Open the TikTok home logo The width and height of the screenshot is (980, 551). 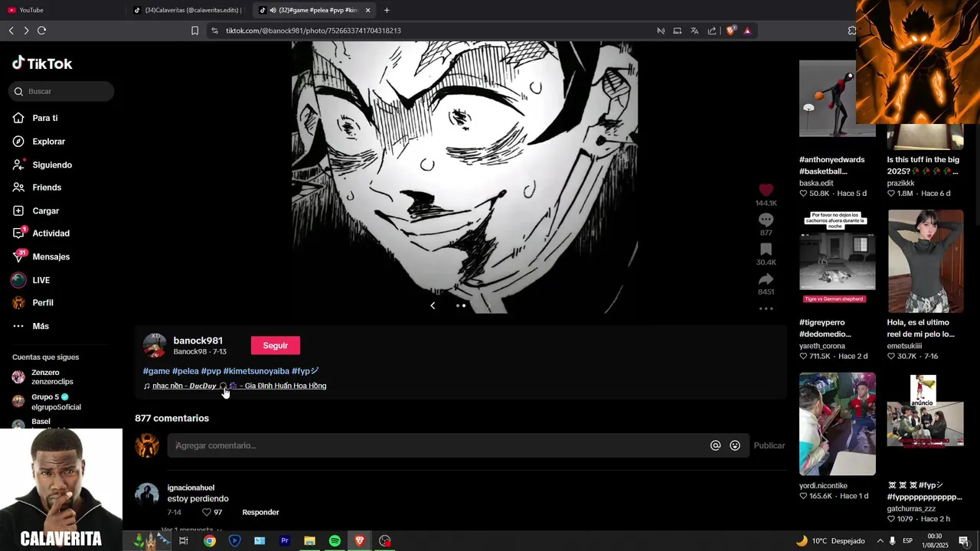pyautogui.click(x=42, y=64)
